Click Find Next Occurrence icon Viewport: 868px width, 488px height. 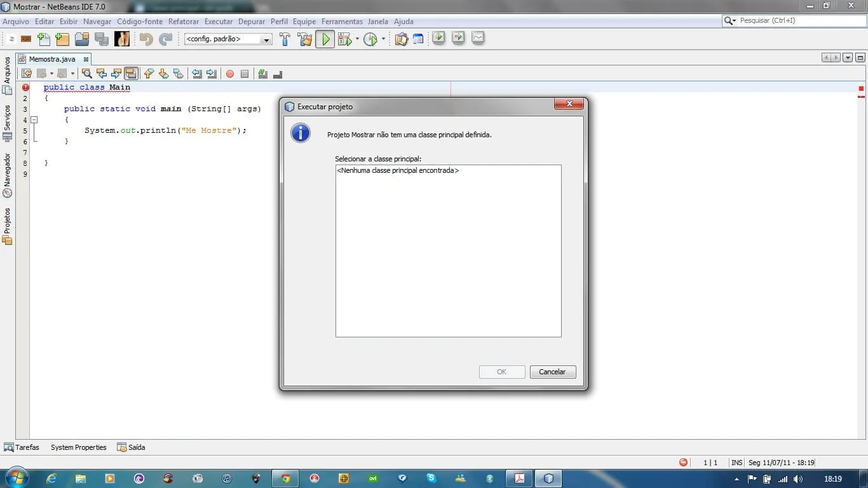[116, 74]
